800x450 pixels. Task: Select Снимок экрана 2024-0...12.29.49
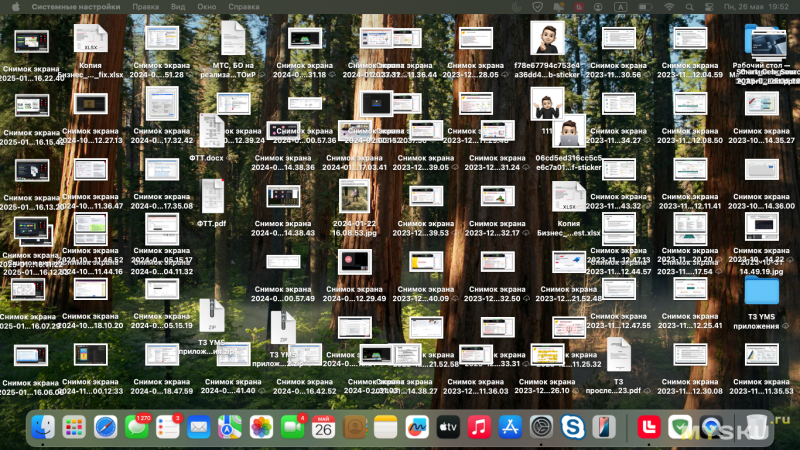pos(355,262)
